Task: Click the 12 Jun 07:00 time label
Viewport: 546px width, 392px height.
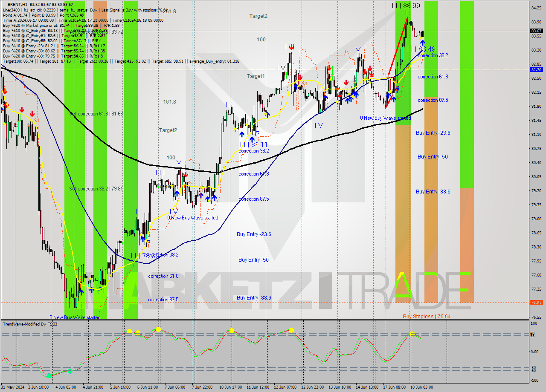Action: [285, 387]
